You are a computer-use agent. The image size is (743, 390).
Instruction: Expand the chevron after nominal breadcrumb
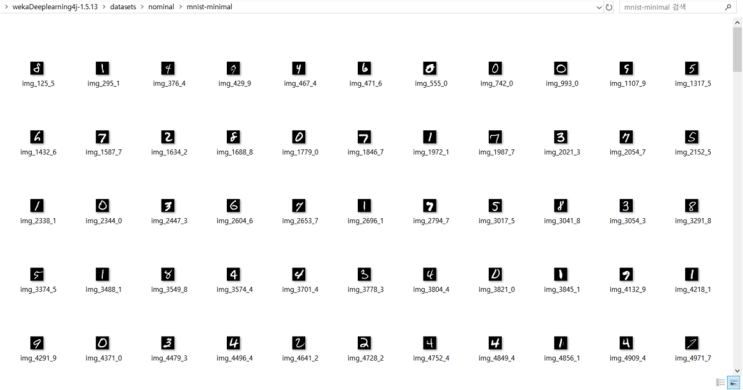pos(181,7)
